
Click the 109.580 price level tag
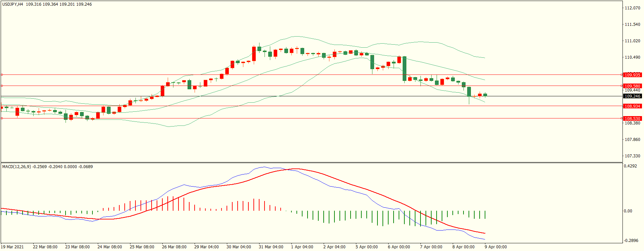632,86
